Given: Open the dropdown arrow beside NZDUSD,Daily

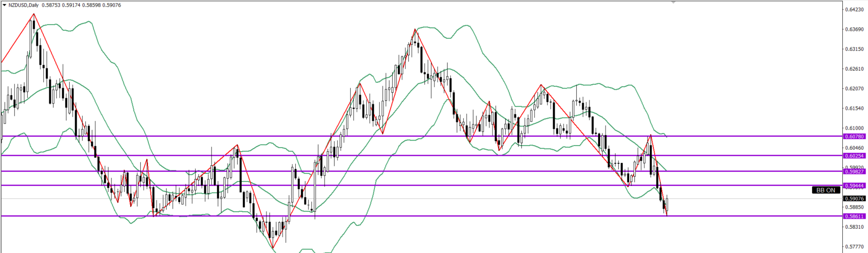Looking at the screenshot, I should 4,5.
